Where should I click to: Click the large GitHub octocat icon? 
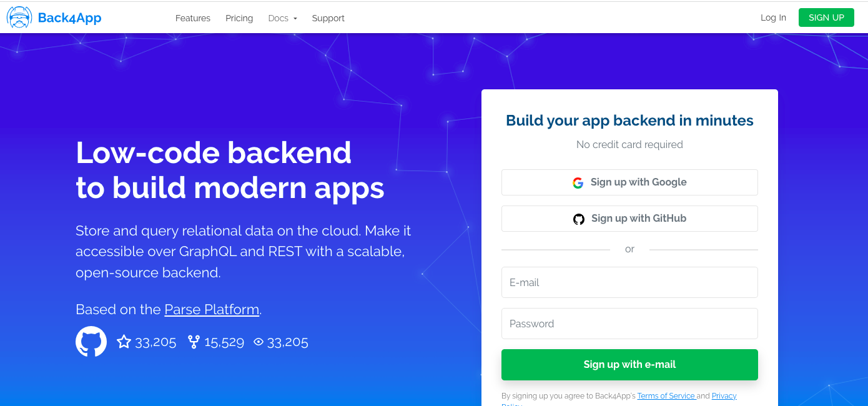[x=91, y=342]
